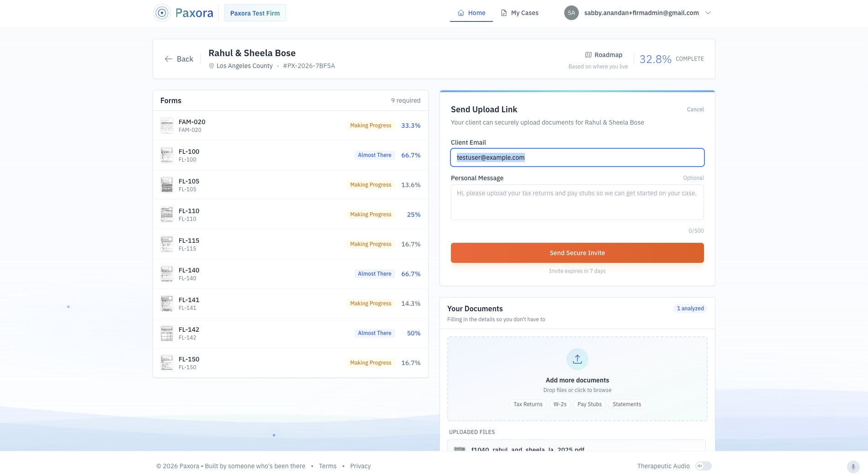Click the upload arrow icon

pyautogui.click(x=577, y=359)
